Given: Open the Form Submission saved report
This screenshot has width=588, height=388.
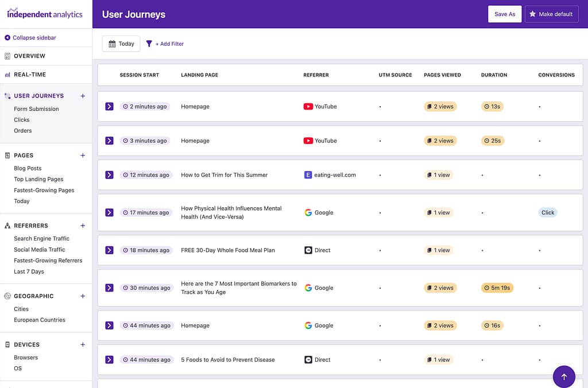Looking at the screenshot, I should (36, 109).
